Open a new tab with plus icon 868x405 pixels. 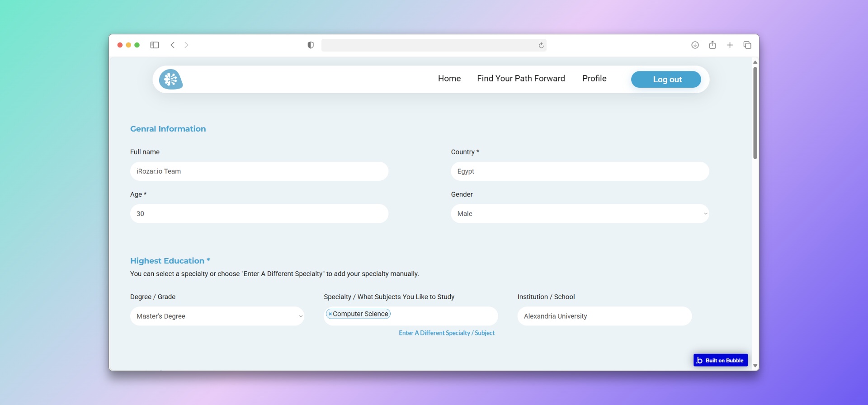click(x=730, y=45)
